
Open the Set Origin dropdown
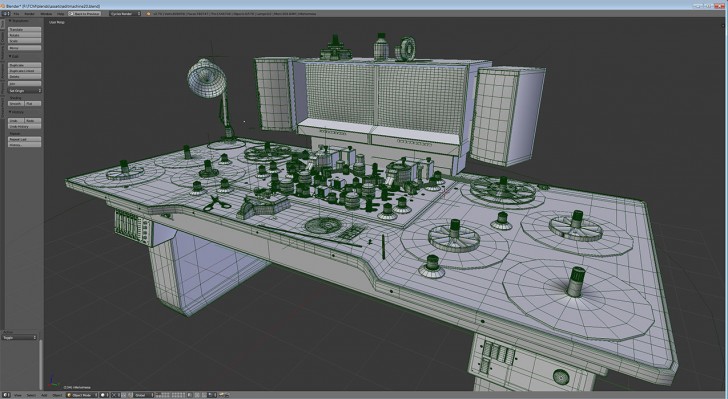pyautogui.click(x=25, y=91)
